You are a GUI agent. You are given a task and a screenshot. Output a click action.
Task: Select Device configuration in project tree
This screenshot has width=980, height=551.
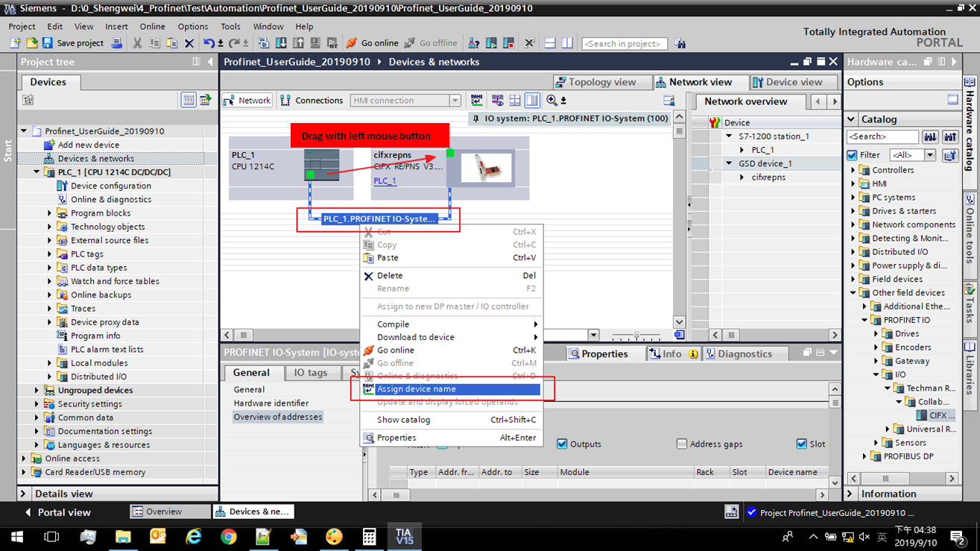tap(111, 186)
